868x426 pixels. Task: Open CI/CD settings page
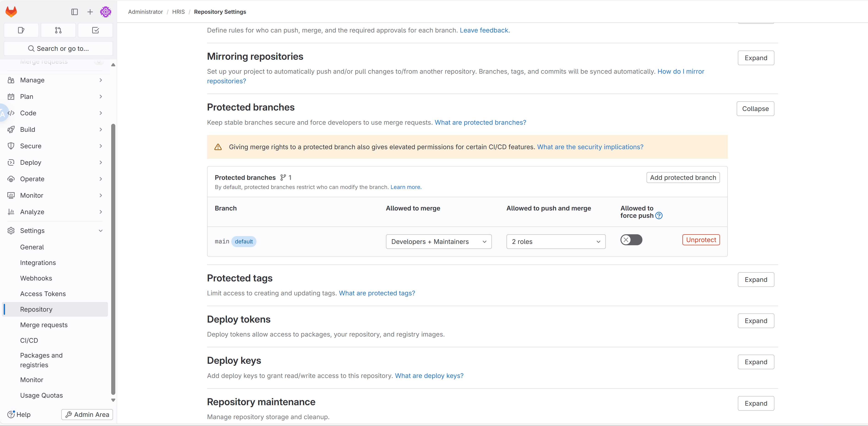point(29,340)
